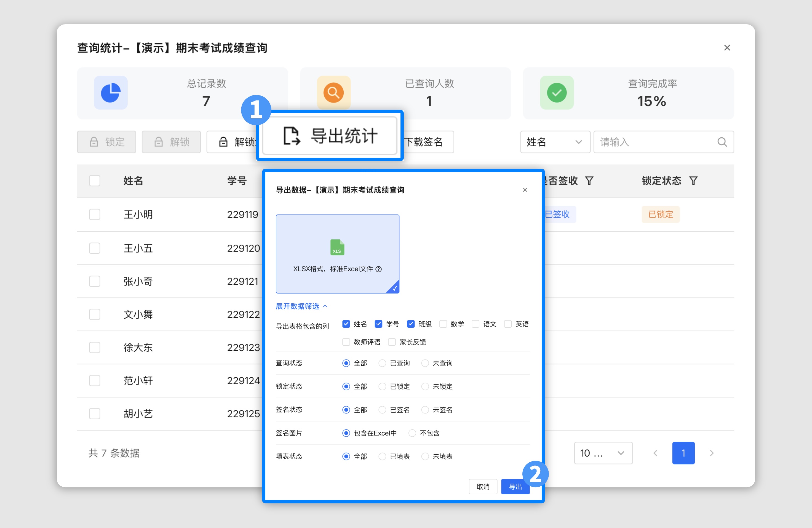Check the 数学 export column checkbox
The width and height of the screenshot is (812, 528).
[x=443, y=324]
